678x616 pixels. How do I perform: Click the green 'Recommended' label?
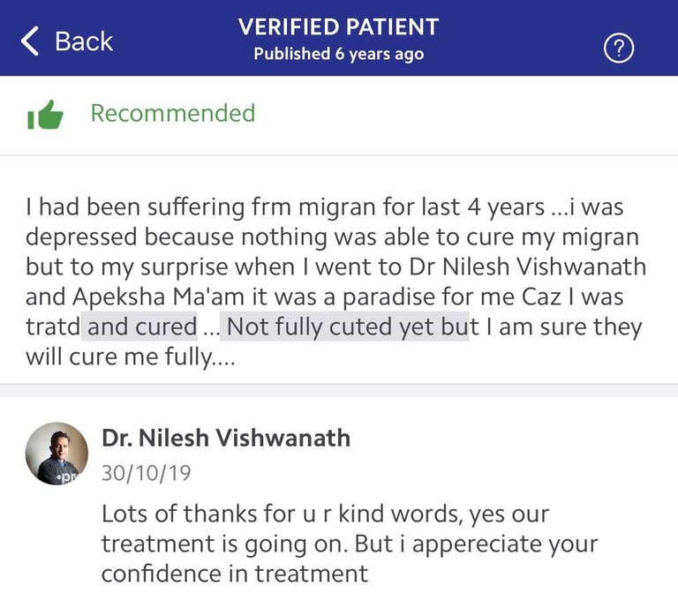click(x=173, y=113)
